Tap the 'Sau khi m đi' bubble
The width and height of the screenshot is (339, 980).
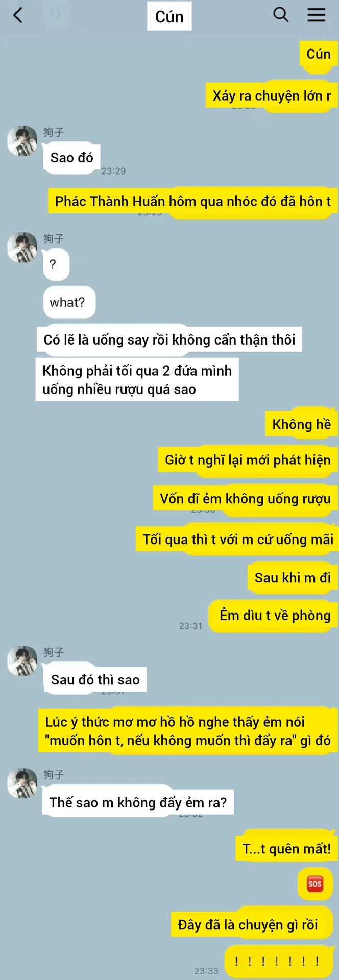point(293,578)
